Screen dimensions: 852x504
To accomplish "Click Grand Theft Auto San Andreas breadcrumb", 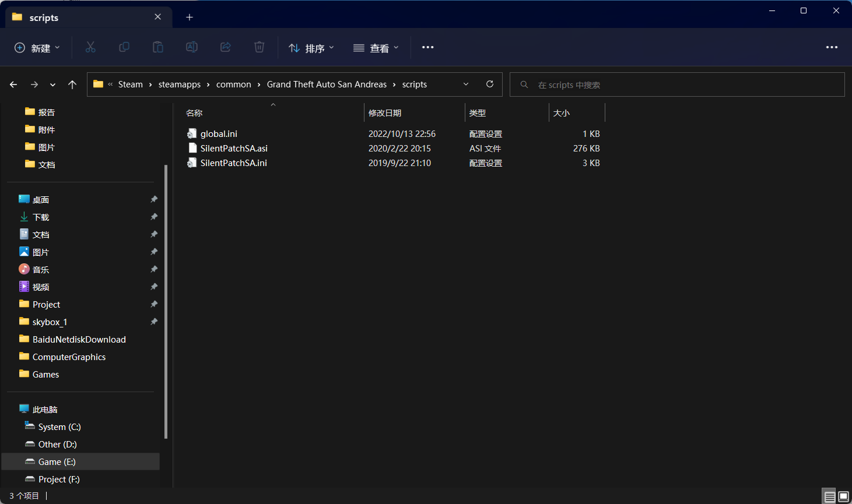I will [327, 84].
